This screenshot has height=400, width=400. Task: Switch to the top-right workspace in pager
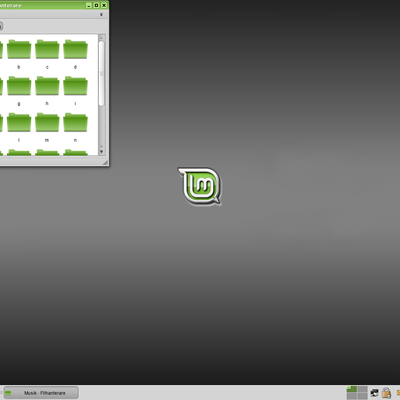tap(363, 389)
